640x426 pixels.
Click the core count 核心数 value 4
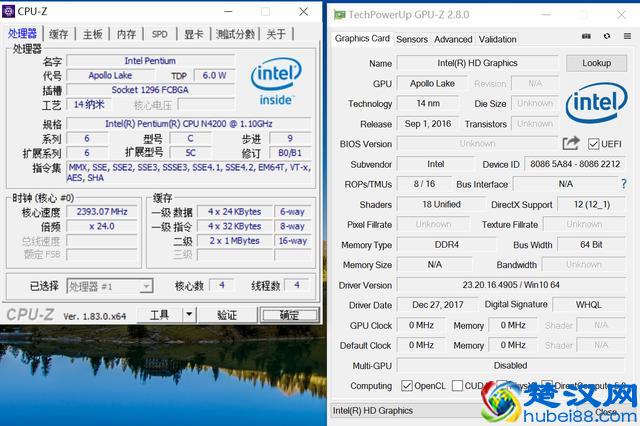(222, 285)
